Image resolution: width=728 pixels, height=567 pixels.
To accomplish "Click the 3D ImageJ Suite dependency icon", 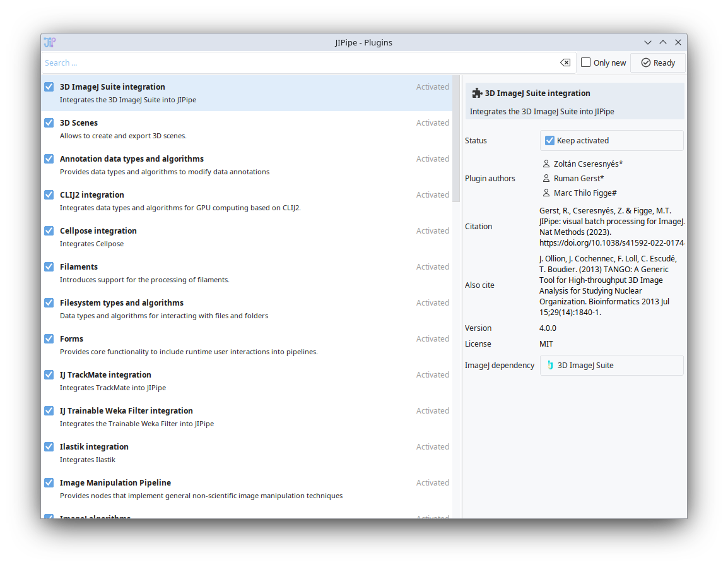I will click(x=550, y=365).
